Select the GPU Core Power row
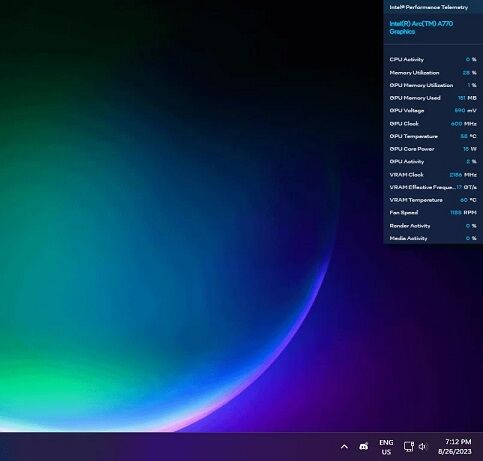The width and height of the screenshot is (483, 461). click(x=433, y=149)
